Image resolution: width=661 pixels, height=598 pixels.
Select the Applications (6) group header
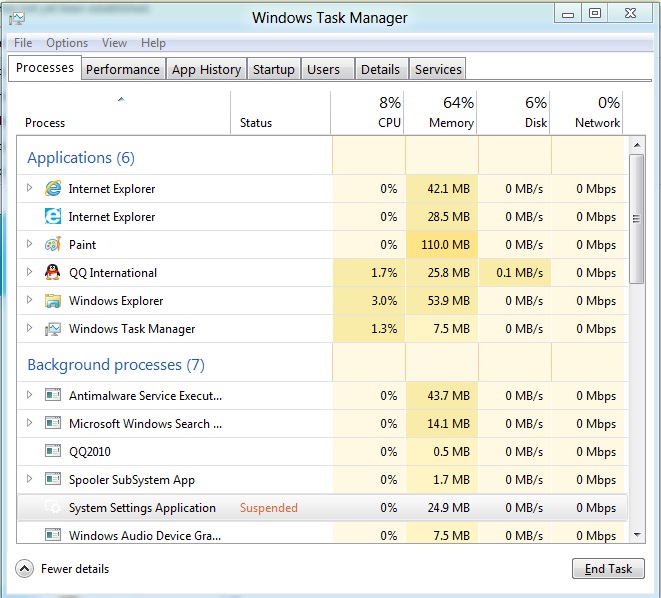pyautogui.click(x=81, y=158)
